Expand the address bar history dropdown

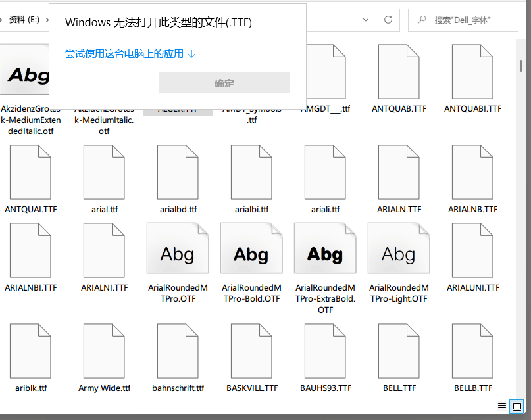coord(366,20)
